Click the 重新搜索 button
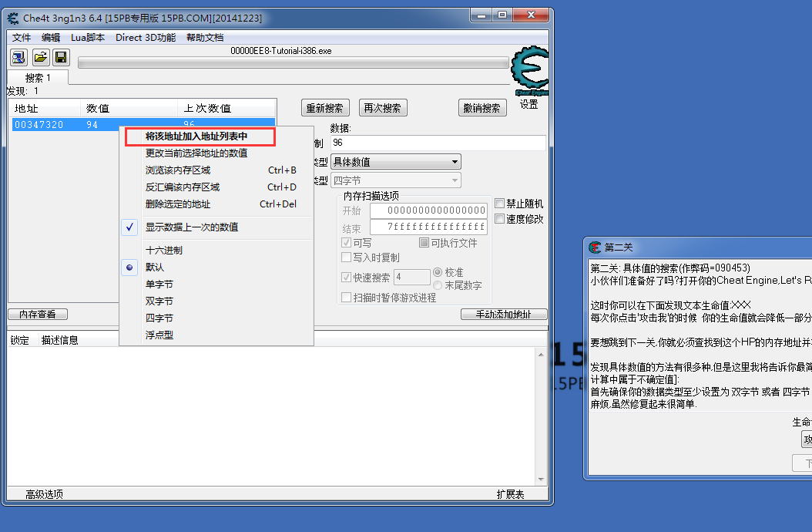Viewport: 812px width, 532px height. (x=325, y=108)
